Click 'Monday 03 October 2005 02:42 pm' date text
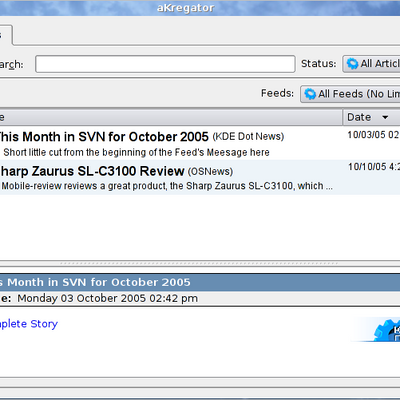Screen dimensions: 400x400 [107, 298]
